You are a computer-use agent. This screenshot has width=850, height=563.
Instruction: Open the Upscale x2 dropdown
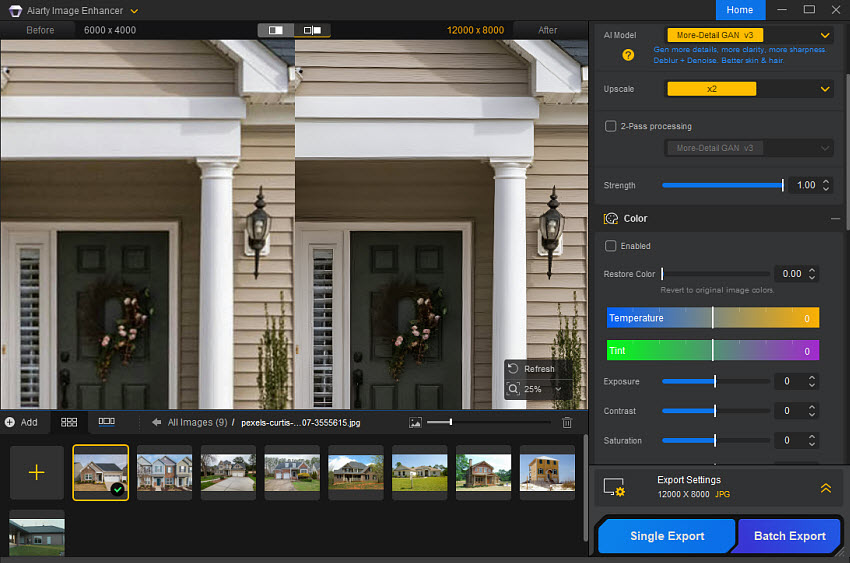(749, 89)
